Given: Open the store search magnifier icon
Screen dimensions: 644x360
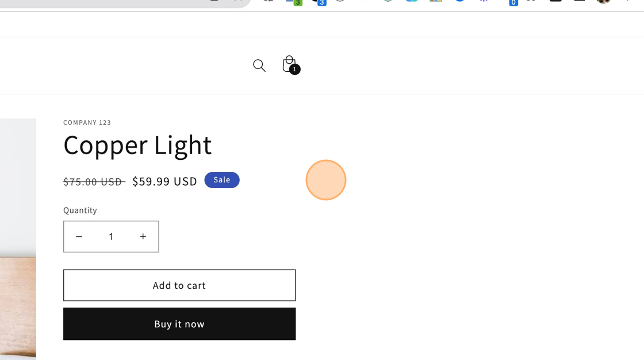Looking at the screenshot, I should point(259,66).
